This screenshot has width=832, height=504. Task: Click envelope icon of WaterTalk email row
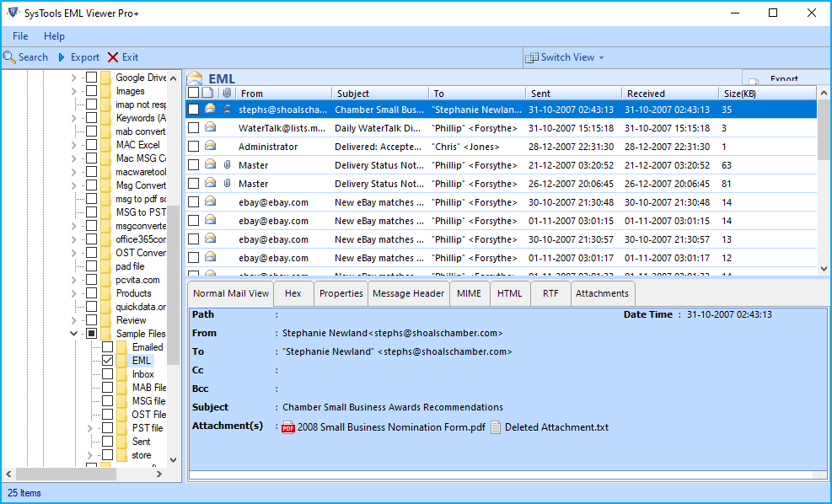tap(210, 127)
